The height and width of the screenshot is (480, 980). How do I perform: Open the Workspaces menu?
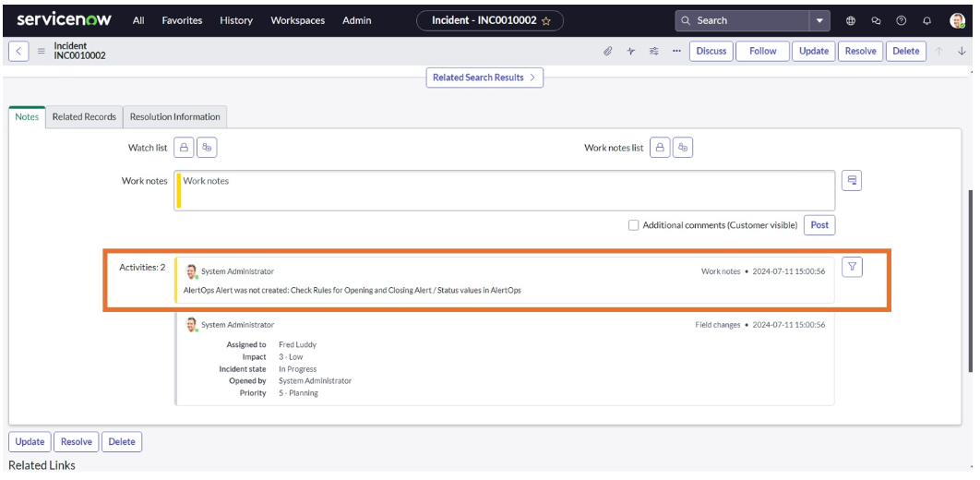[297, 20]
